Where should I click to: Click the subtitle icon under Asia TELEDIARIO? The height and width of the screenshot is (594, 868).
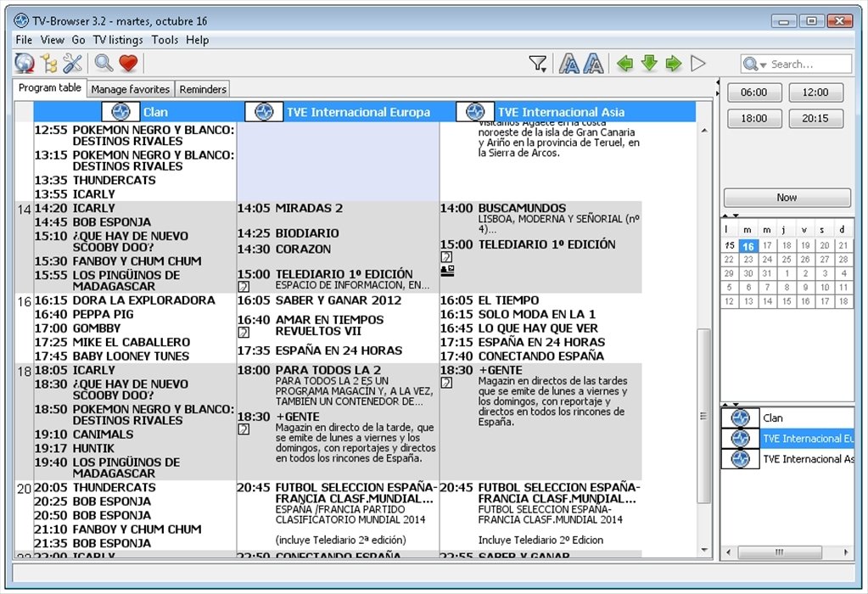(447, 271)
